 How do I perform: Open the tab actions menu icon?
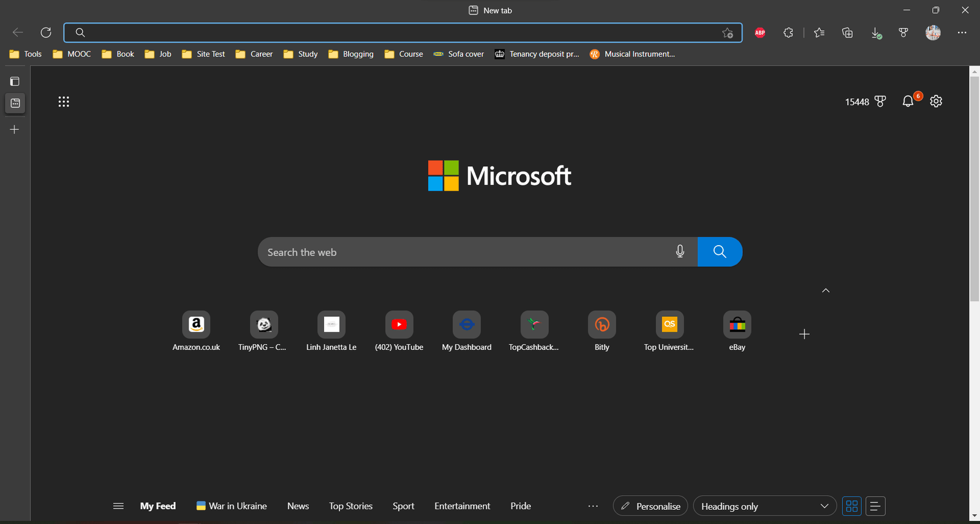[15, 81]
